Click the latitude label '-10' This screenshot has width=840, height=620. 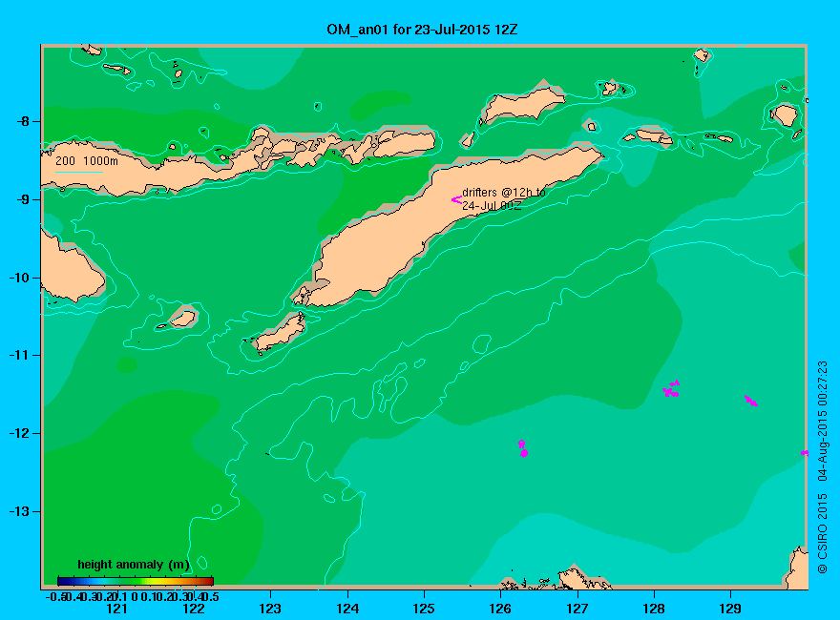[20, 278]
